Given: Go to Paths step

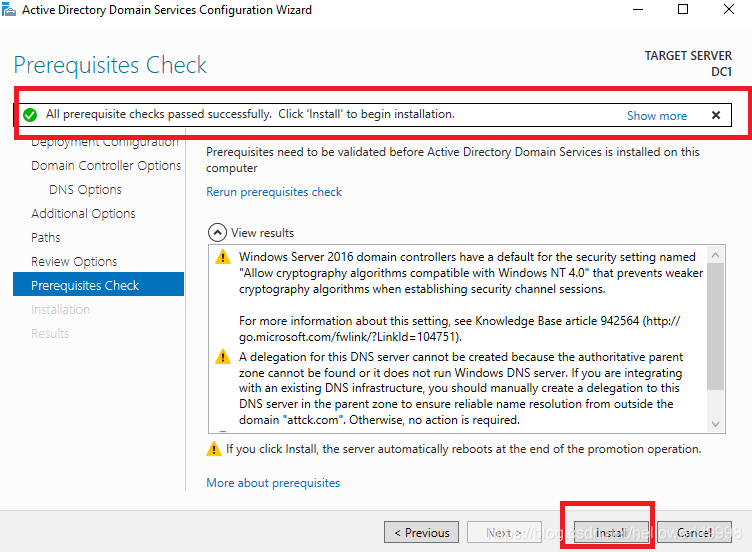Looking at the screenshot, I should 46,237.
